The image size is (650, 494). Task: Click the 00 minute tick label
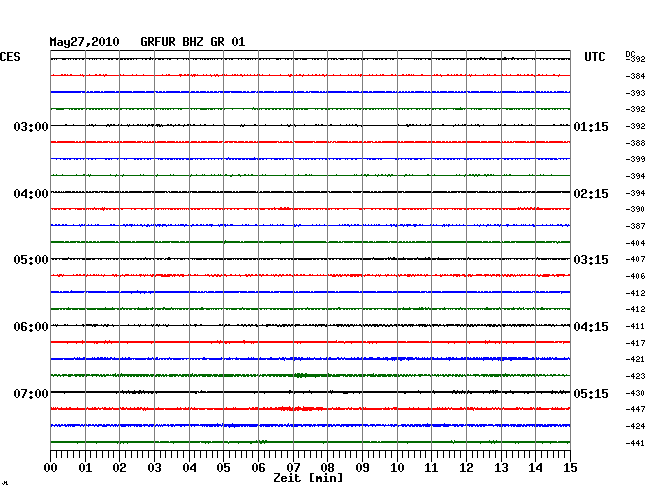point(51,468)
